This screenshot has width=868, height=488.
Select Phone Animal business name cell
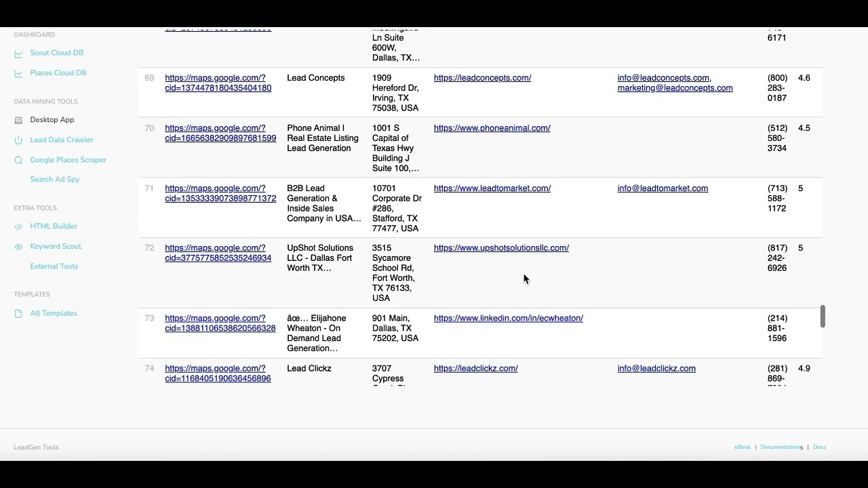323,138
